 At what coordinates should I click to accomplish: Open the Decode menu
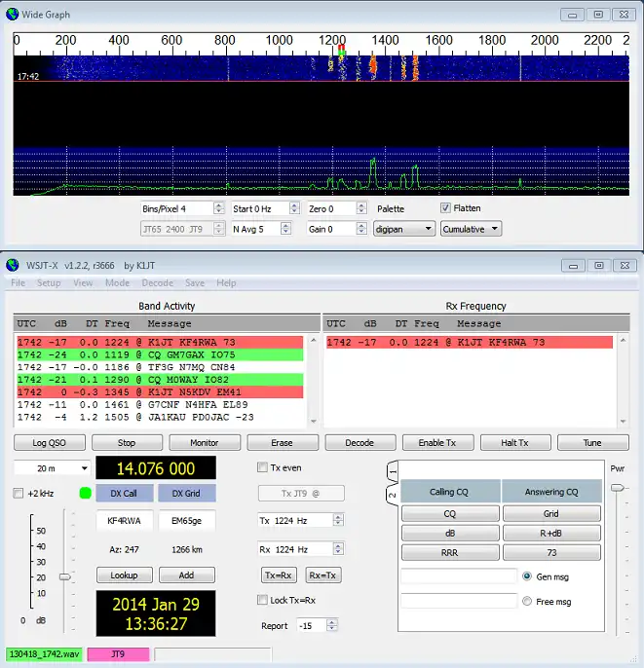pos(157,283)
